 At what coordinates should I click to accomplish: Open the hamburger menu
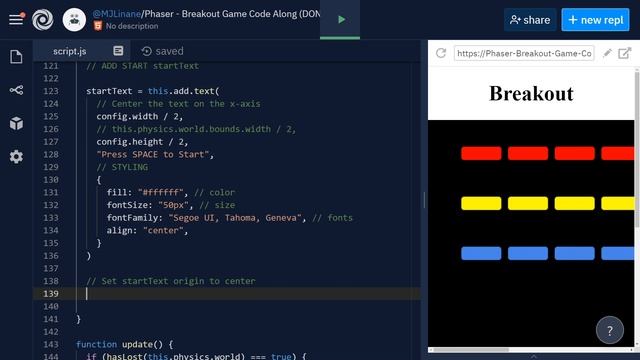(16, 19)
